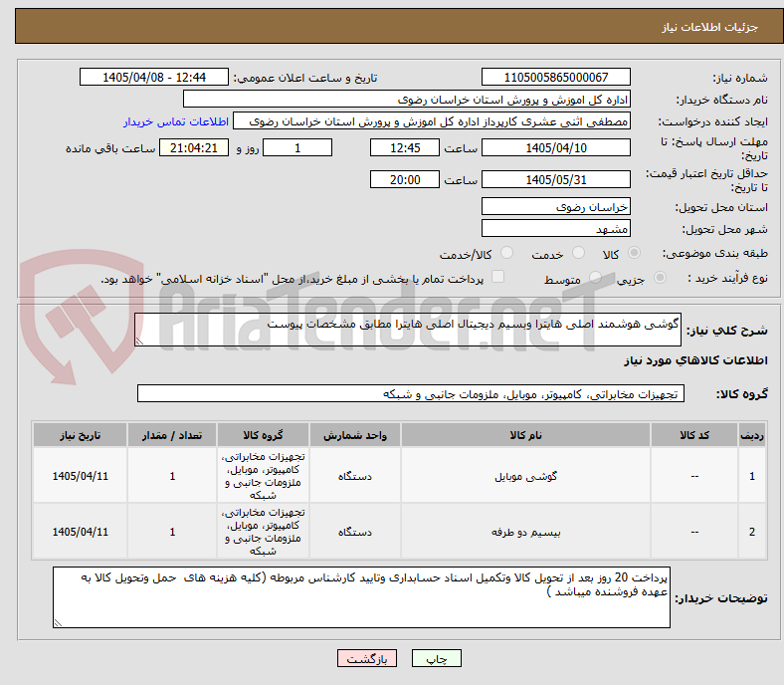Click the گروه کالا field
Screen dimensions: 784x685
click(x=411, y=393)
